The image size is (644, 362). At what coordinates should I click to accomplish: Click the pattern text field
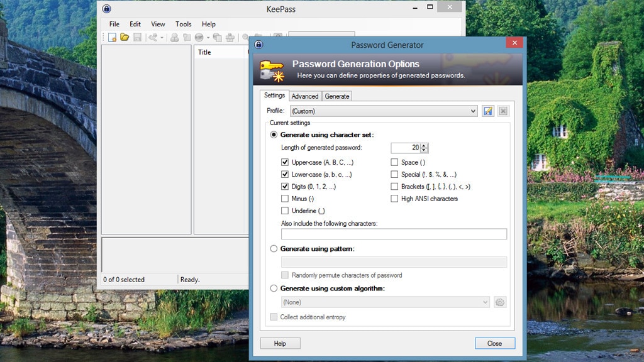click(394, 262)
